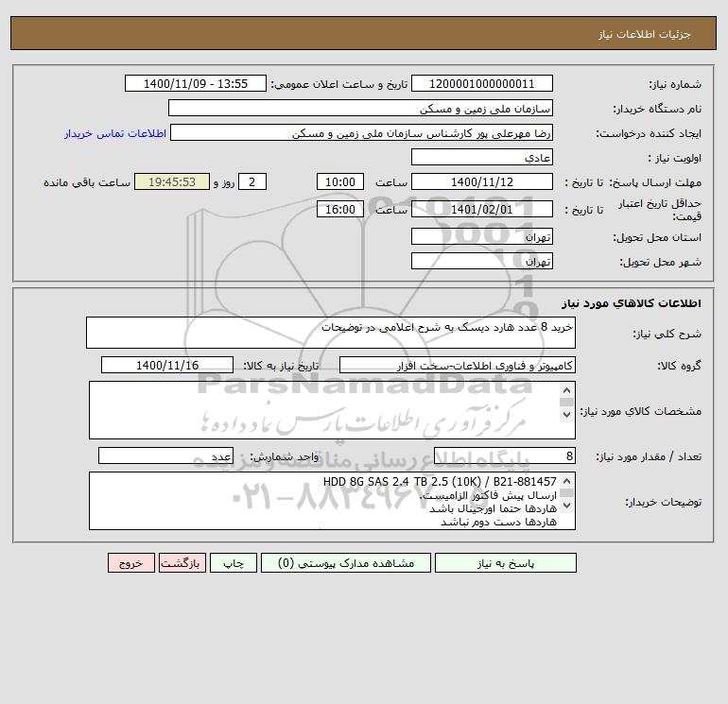Click the خروج exit button
This screenshot has width=728, height=704.
130,563
